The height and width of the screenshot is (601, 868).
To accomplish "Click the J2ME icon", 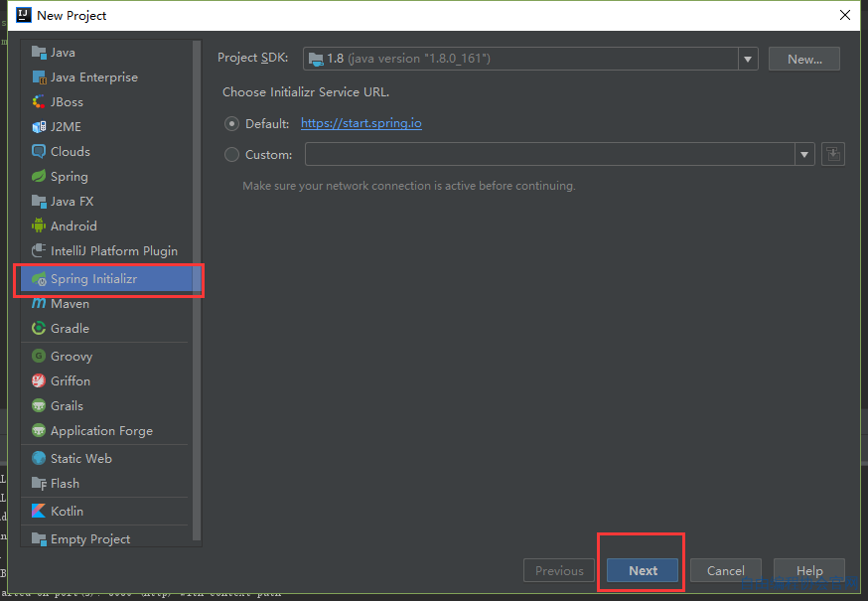I will tap(39, 127).
